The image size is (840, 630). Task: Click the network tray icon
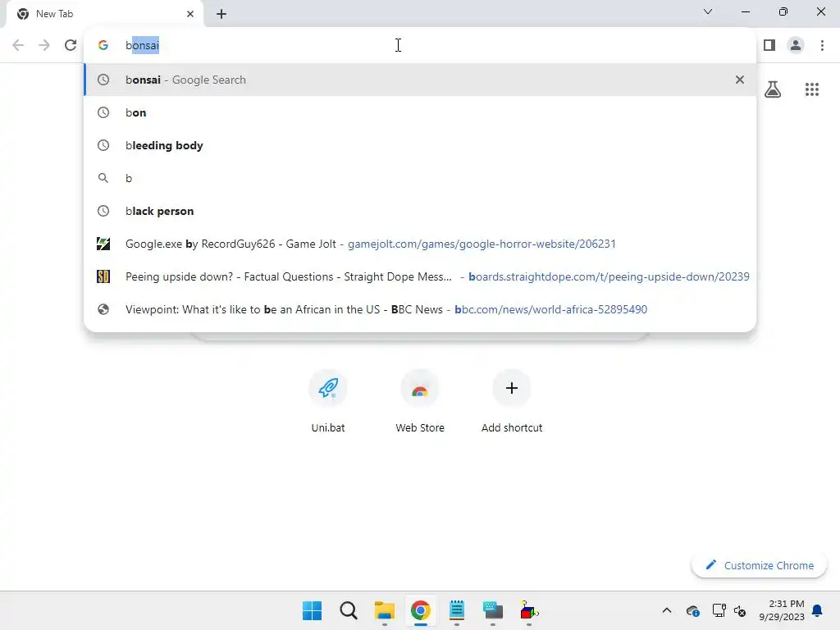pos(719,610)
